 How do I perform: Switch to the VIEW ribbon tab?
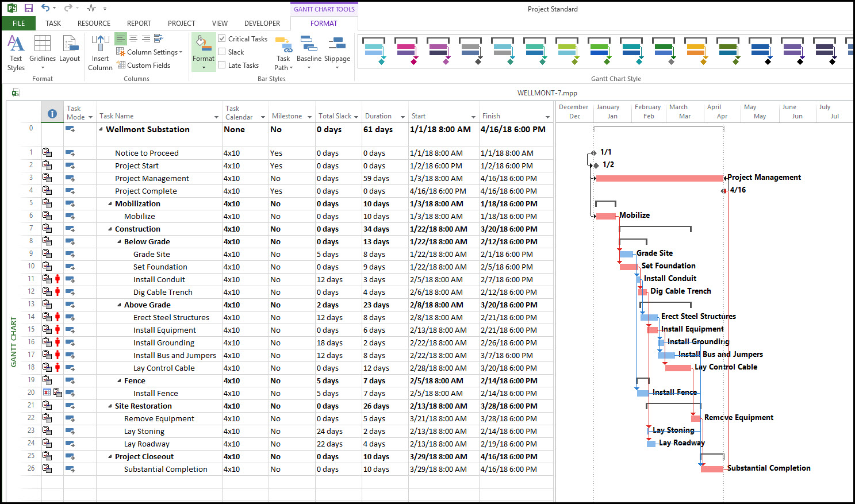point(220,23)
